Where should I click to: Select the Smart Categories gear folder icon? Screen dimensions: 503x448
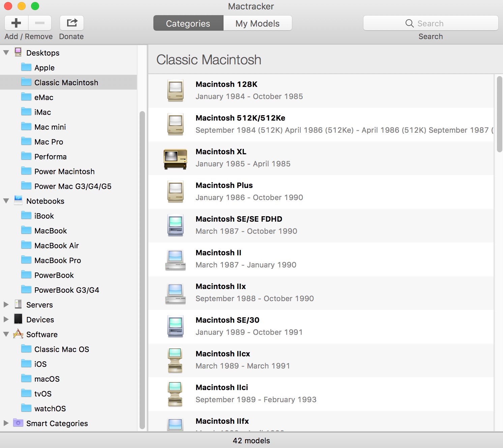pyautogui.click(x=18, y=423)
